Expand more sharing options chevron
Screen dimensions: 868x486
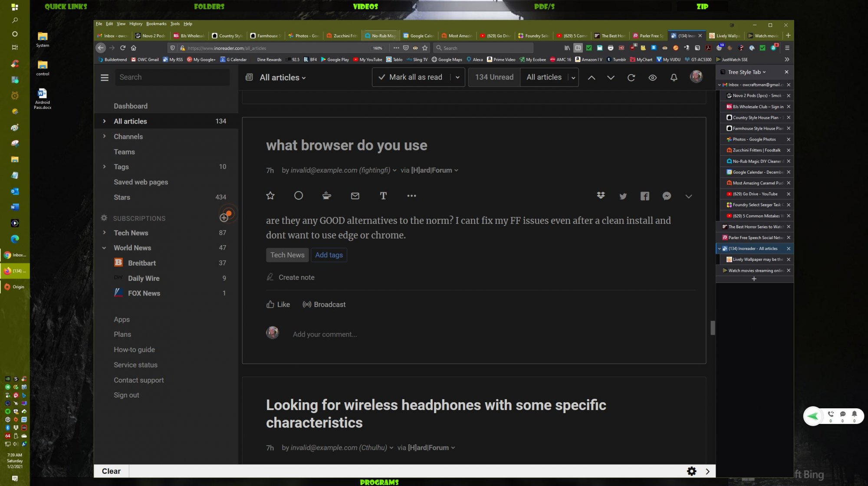coord(689,197)
